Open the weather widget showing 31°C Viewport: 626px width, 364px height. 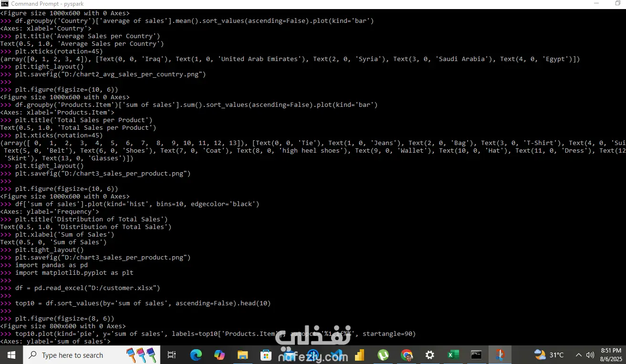point(549,355)
